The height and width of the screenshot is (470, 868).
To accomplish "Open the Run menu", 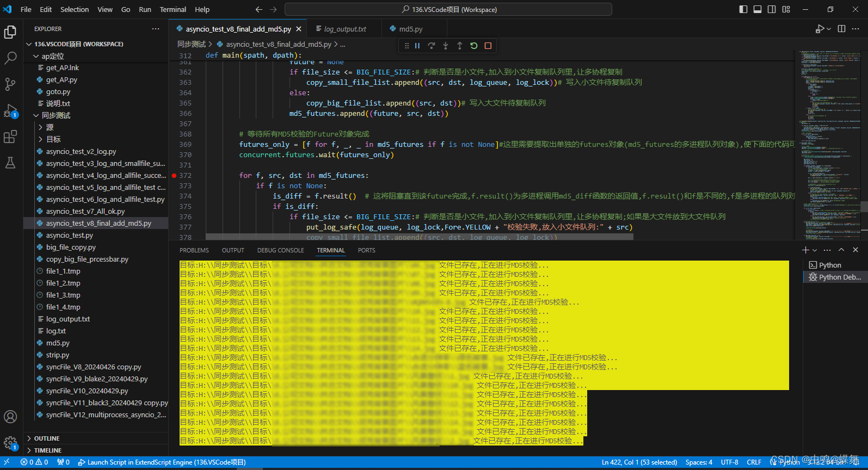I will (x=145, y=9).
